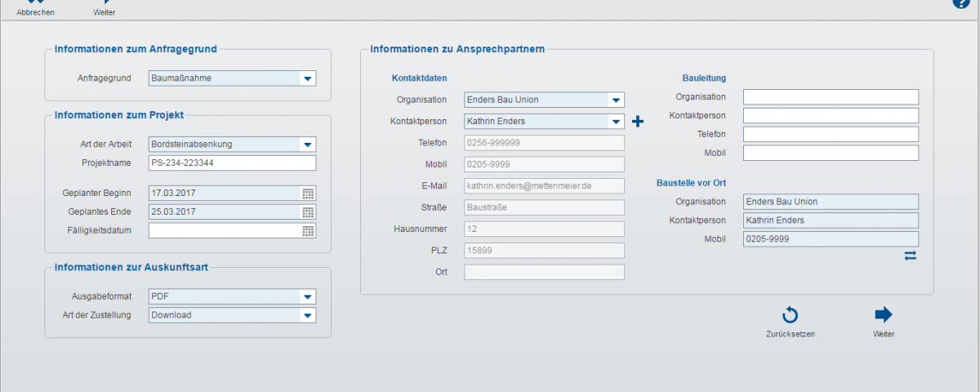Expand the Anfragegrund dropdown

307,79
